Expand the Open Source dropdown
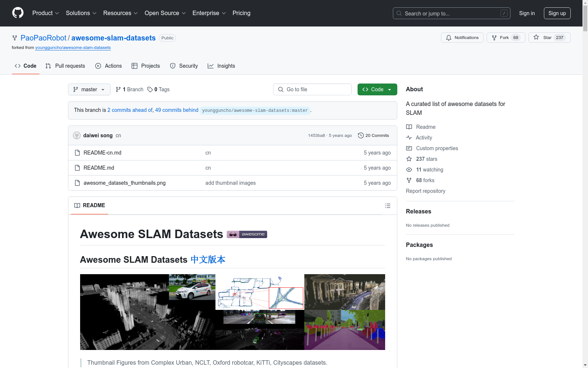 tap(165, 13)
